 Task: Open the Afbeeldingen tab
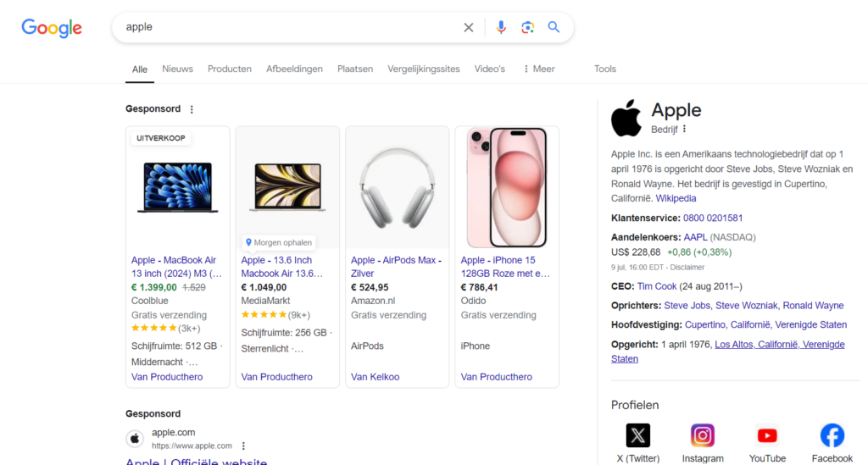294,69
